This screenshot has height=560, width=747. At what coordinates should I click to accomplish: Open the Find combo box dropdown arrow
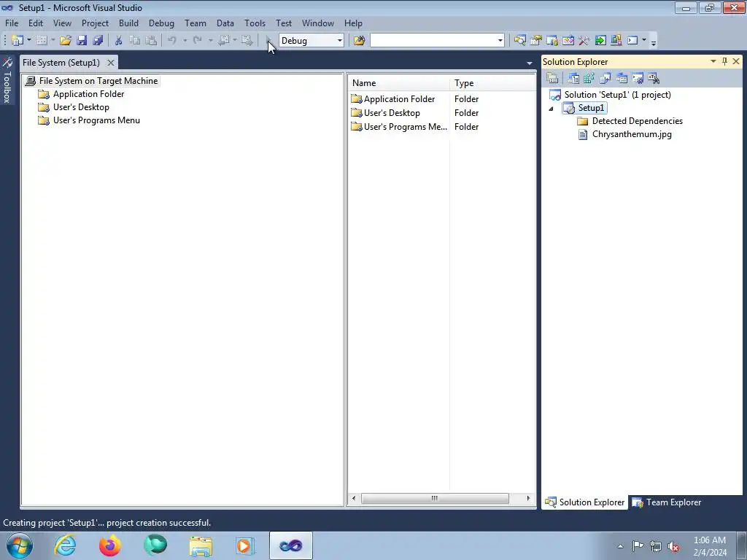click(x=500, y=41)
